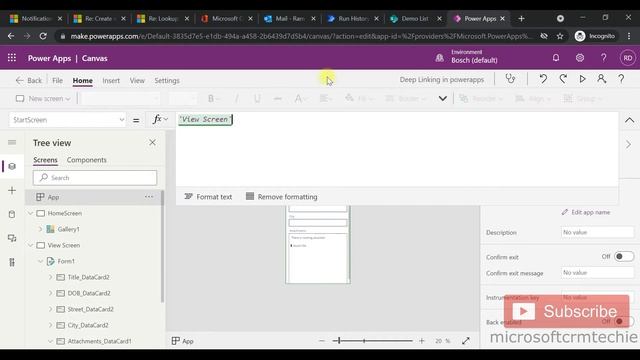The image size is (640, 360).
Task: Collapse the formula bar chevron
Action: coord(629,120)
